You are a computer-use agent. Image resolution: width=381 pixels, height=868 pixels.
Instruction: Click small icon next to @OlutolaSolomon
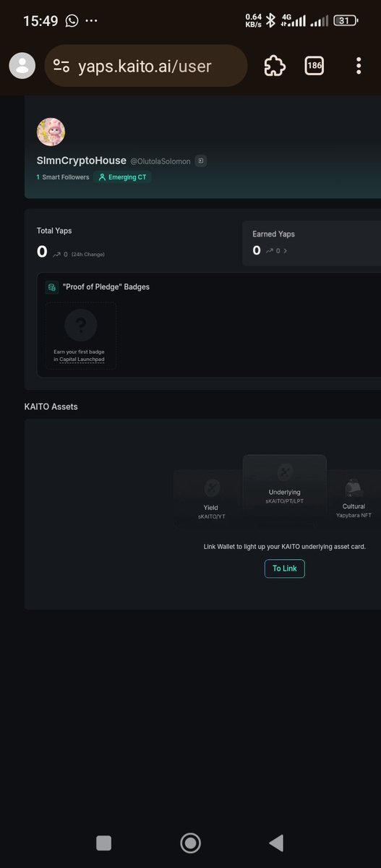[201, 161]
